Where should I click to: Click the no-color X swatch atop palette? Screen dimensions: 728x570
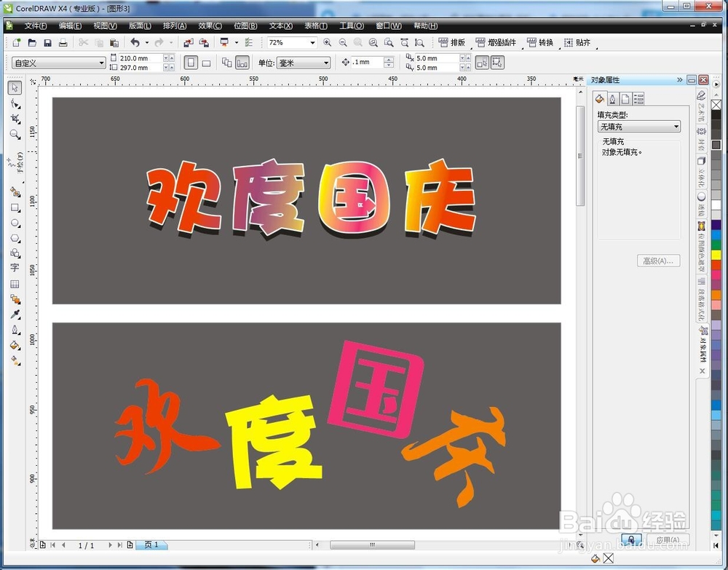(716, 105)
